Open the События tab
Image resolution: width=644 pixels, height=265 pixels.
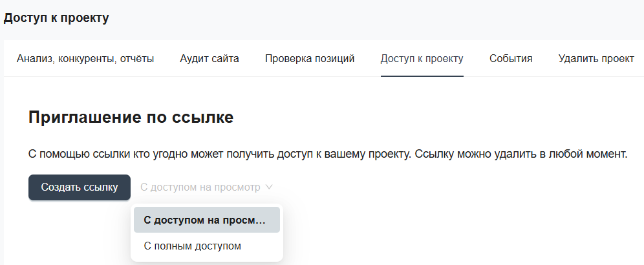(511, 59)
